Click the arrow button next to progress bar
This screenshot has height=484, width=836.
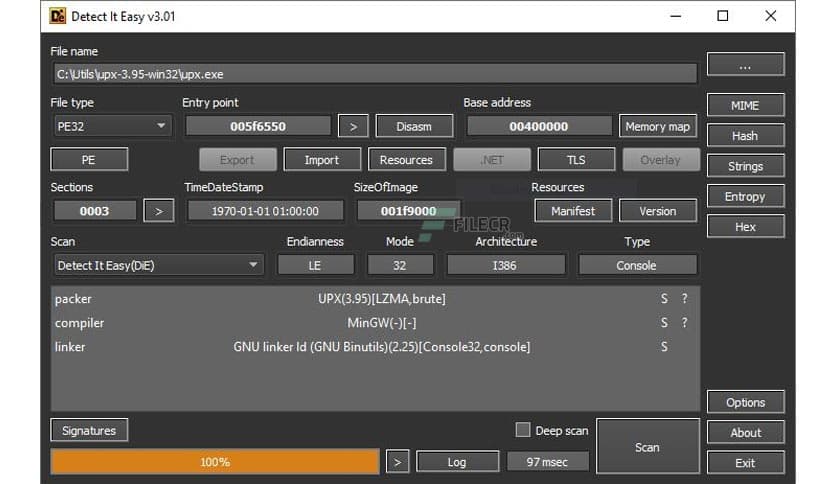pos(397,462)
